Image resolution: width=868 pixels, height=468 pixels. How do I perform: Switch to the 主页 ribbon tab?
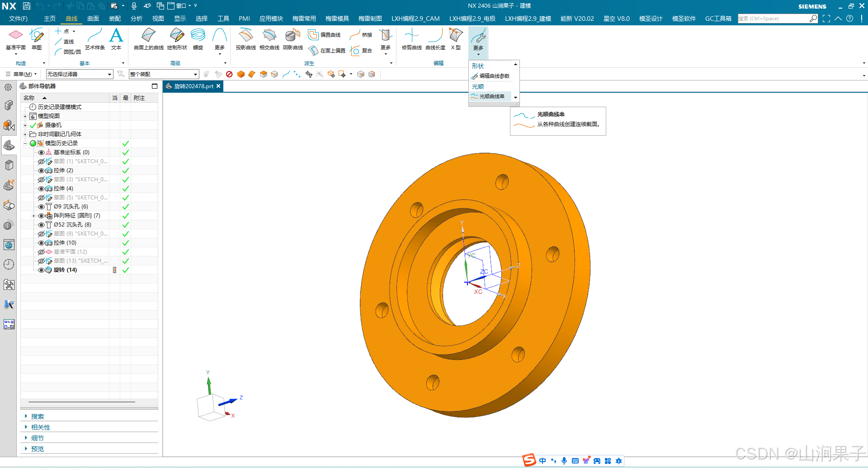pyautogui.click(x=50, y=19)
